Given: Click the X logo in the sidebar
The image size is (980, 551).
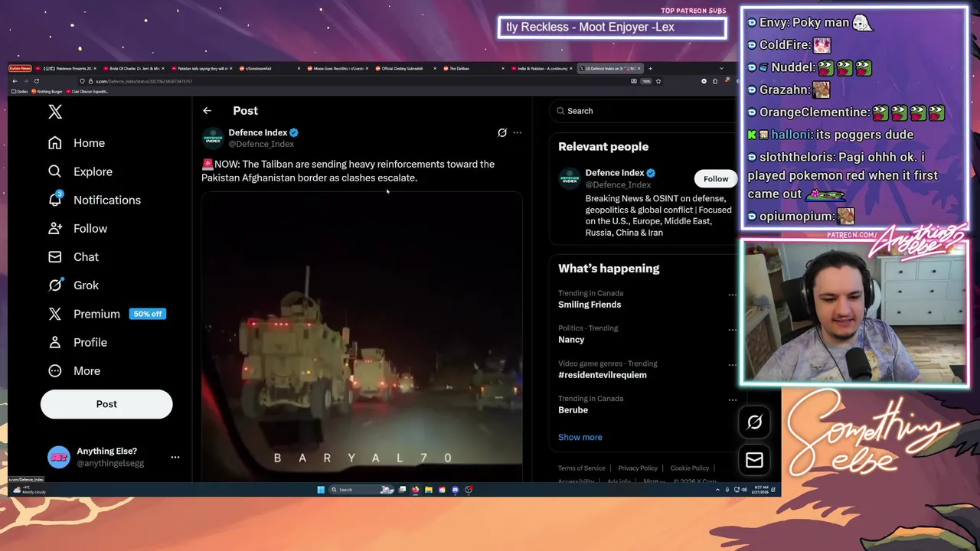Looking at the screenshot, I should click(55, 112).
